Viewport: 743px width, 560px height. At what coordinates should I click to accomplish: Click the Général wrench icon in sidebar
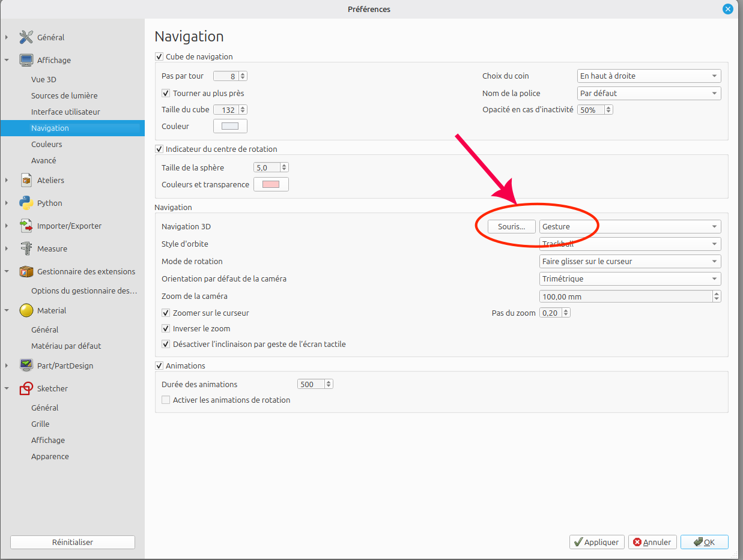coord(26,37)
